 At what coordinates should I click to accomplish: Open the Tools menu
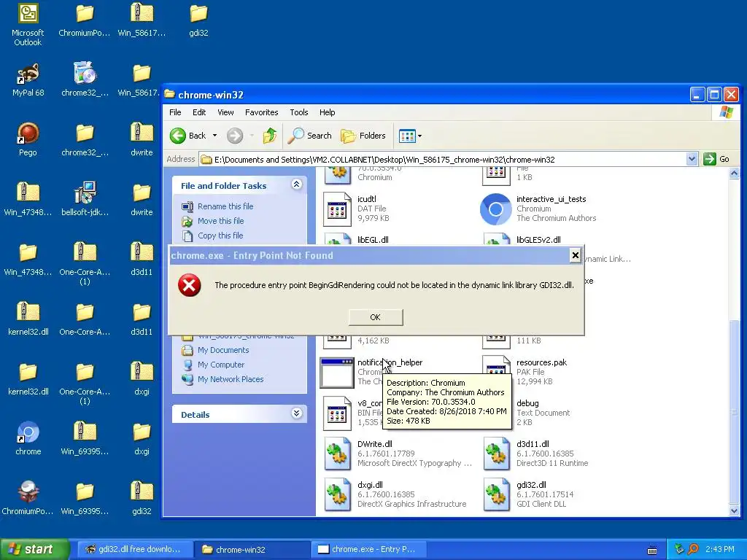click(298, 112)
